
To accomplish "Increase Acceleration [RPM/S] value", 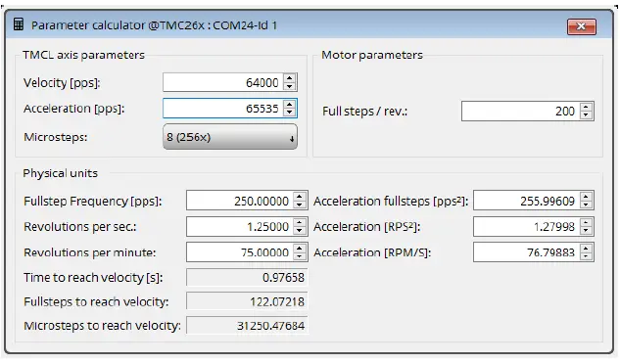I will tap(587, 248).
